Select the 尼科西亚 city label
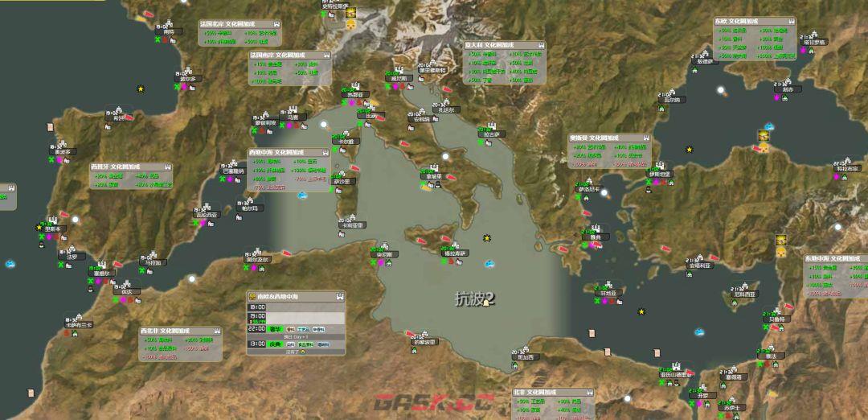868x420 pixels. (x=744, y=294)
